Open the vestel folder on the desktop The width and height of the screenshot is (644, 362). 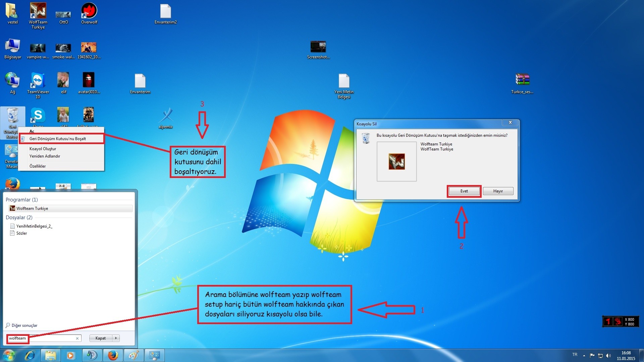pos(12,13)
